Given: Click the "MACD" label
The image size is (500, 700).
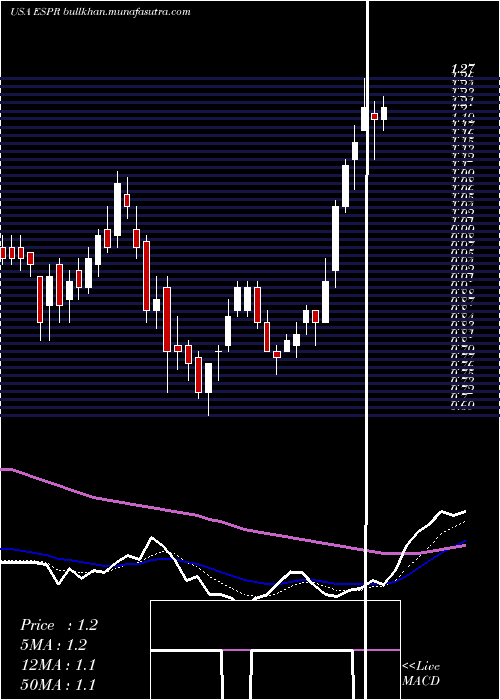Looking at the screenshot, I should pos(421,681).
